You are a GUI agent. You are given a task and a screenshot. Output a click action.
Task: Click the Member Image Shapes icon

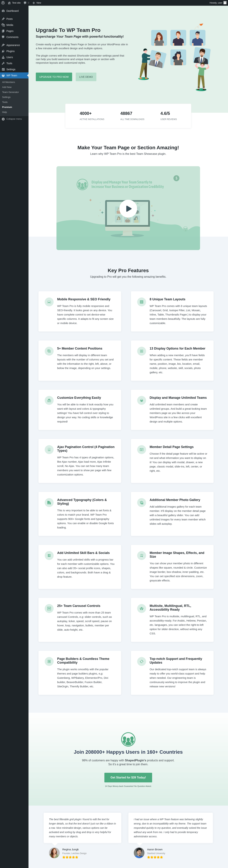pos(141,555)
